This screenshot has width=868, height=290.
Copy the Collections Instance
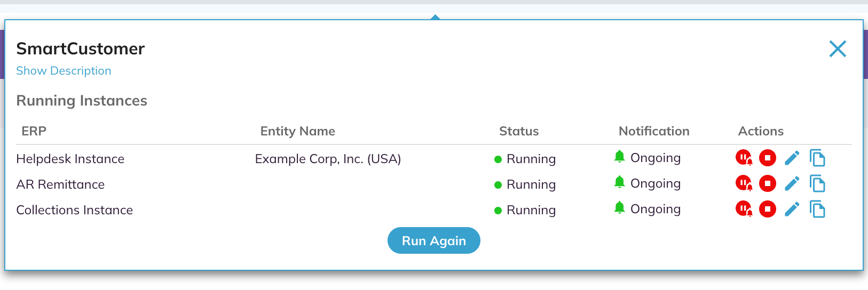(x=817, y=209)
